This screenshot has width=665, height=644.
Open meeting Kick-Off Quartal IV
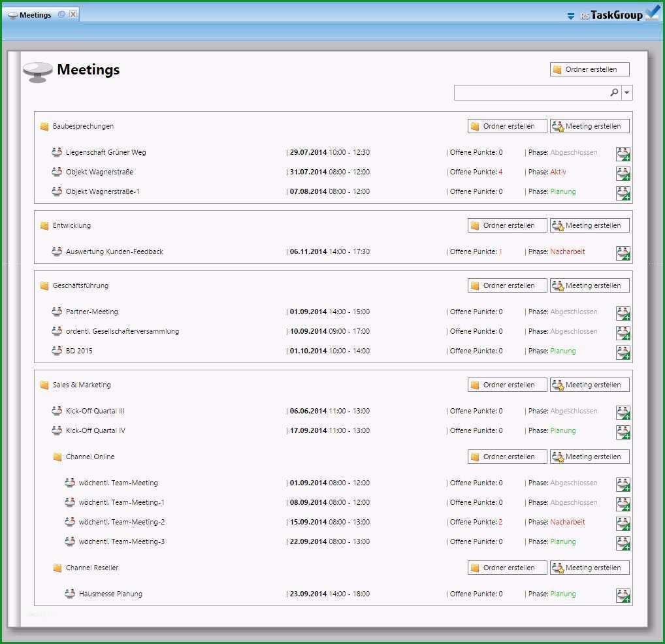pos(95,430)
